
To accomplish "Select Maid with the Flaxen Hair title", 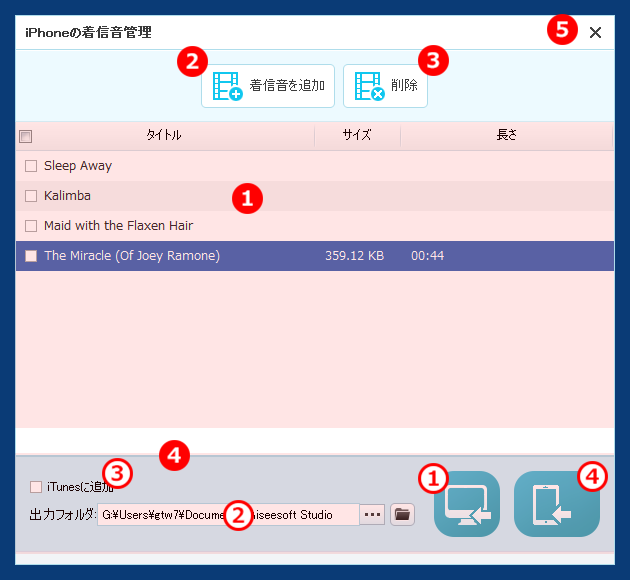I will pos(119,226).
